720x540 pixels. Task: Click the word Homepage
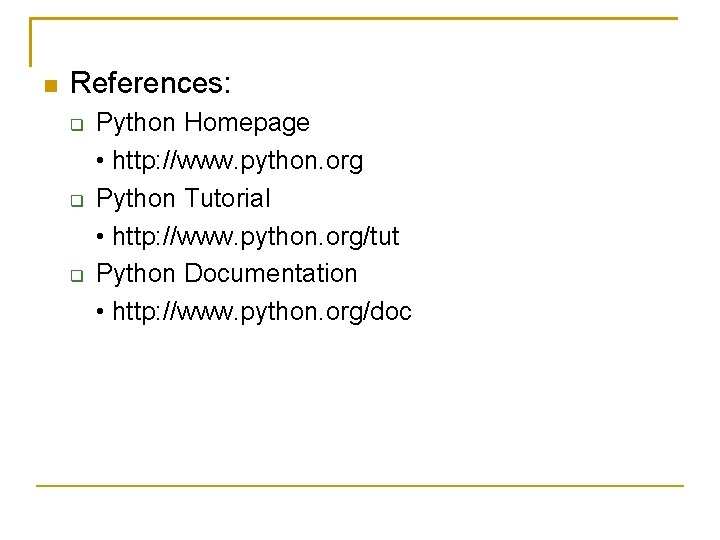point(247,123)
